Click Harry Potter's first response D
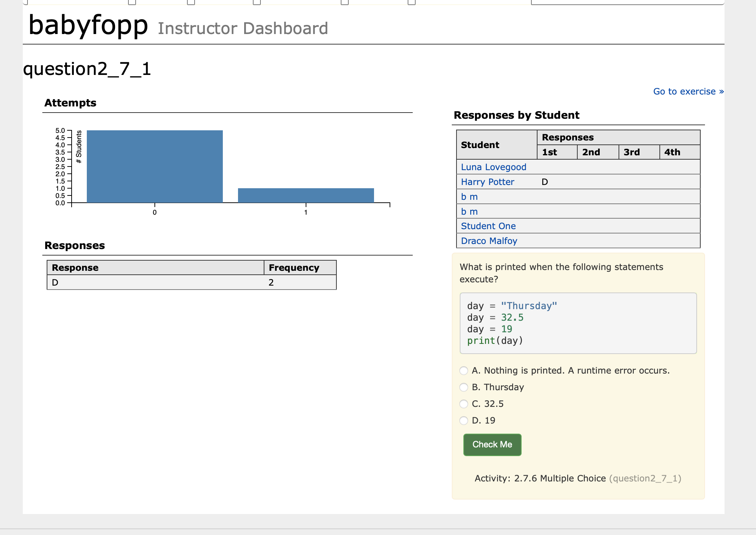This screenshot has height=535, width=756. [545, 182]
